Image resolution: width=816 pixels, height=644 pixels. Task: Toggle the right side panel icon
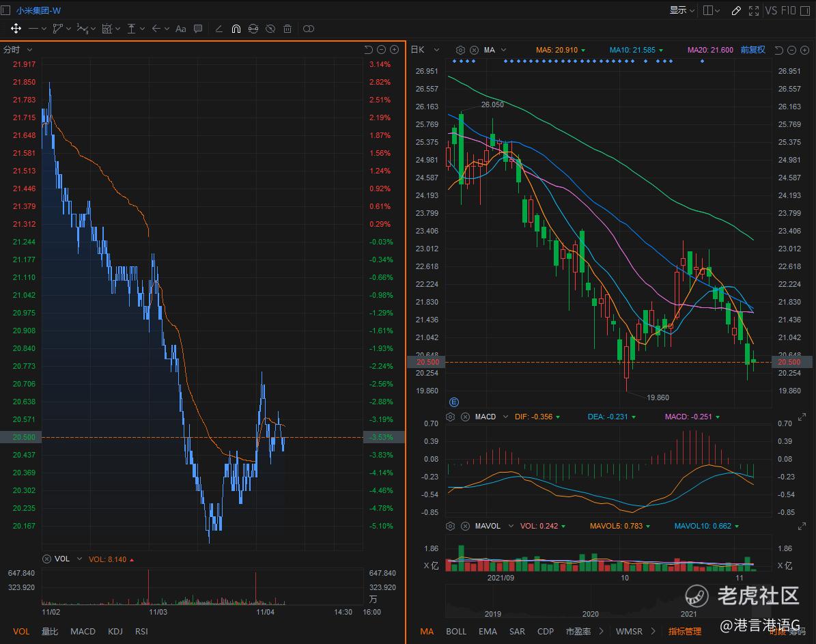(x=708, y=10)
